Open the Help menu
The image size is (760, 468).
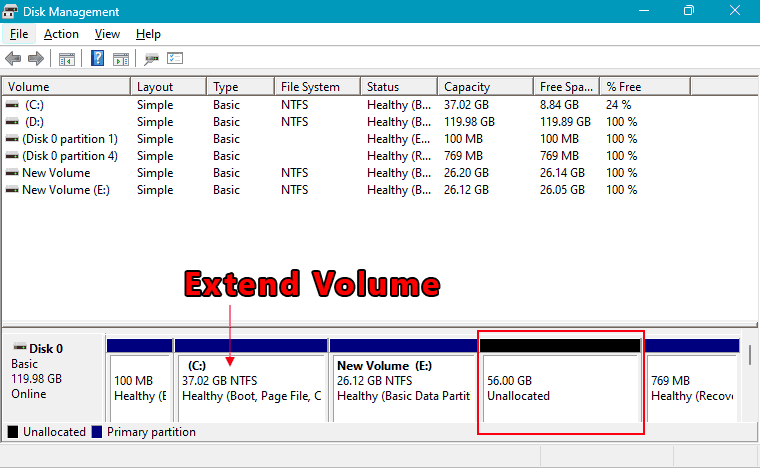click(x=148, y=34)
